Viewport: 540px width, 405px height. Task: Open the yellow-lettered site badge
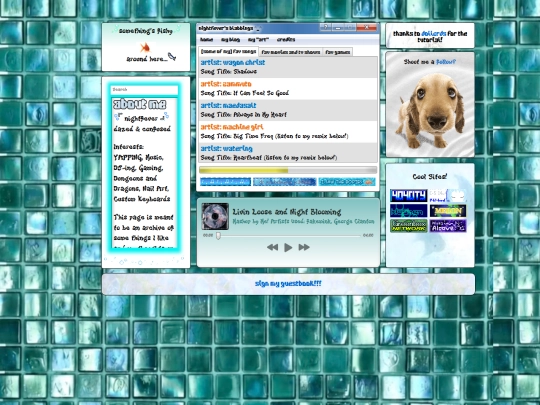[448, 211]
